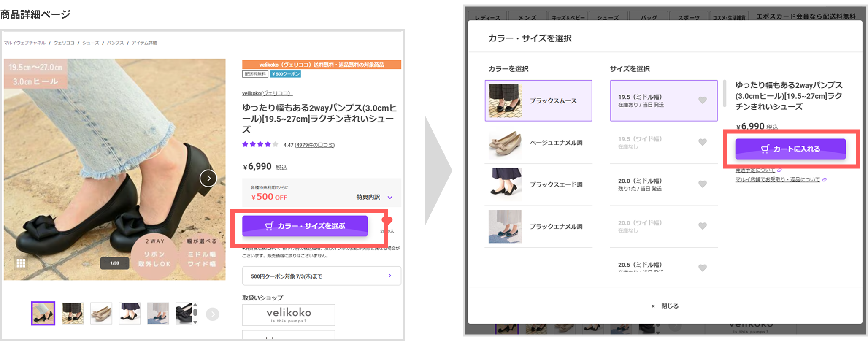Click the velikoko shop logo box
Screen dimensions: 868x341
(x=289, y=315)
